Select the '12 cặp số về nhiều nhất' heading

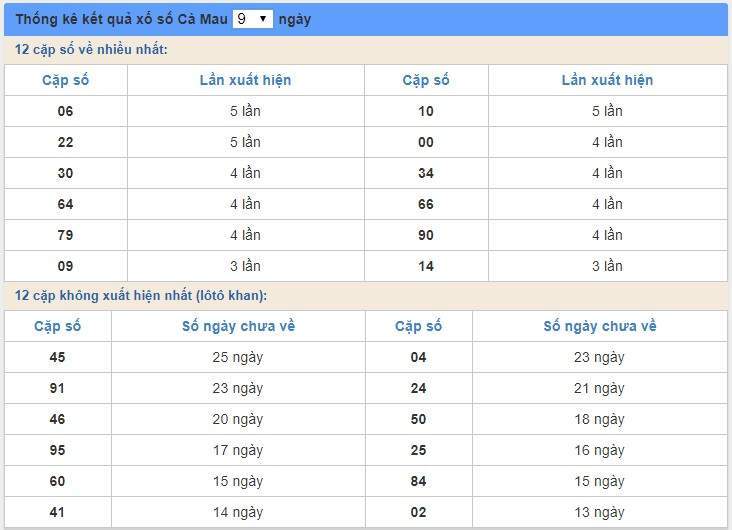coord(91,50)
